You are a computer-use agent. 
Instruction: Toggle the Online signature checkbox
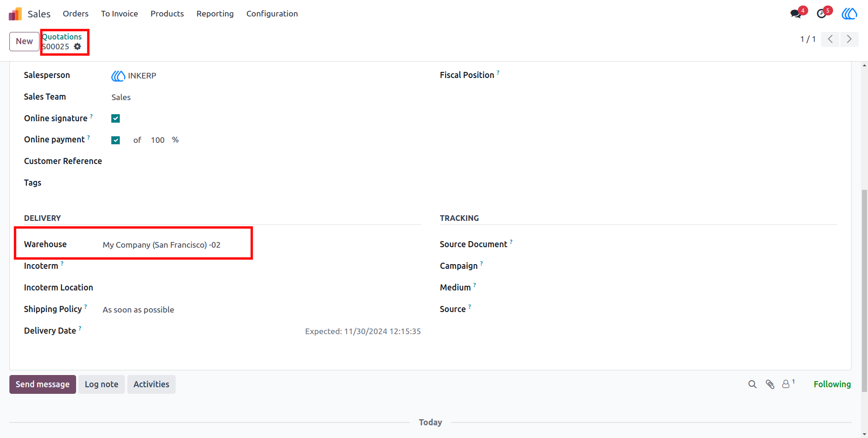click(x=116, y=118)
